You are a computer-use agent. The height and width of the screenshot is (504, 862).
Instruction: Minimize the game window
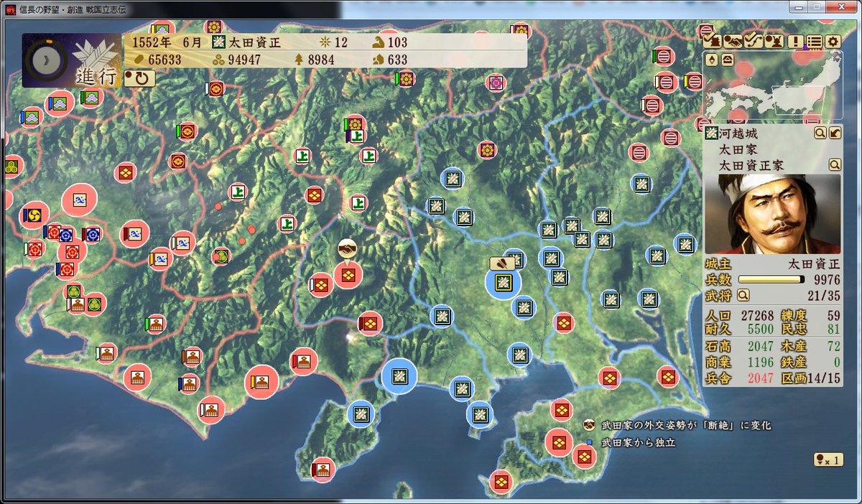pos(799,6)
